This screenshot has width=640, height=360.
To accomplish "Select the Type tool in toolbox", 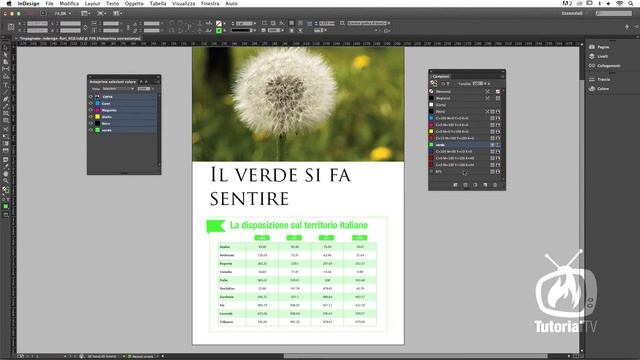I will (x=6, y=84).
